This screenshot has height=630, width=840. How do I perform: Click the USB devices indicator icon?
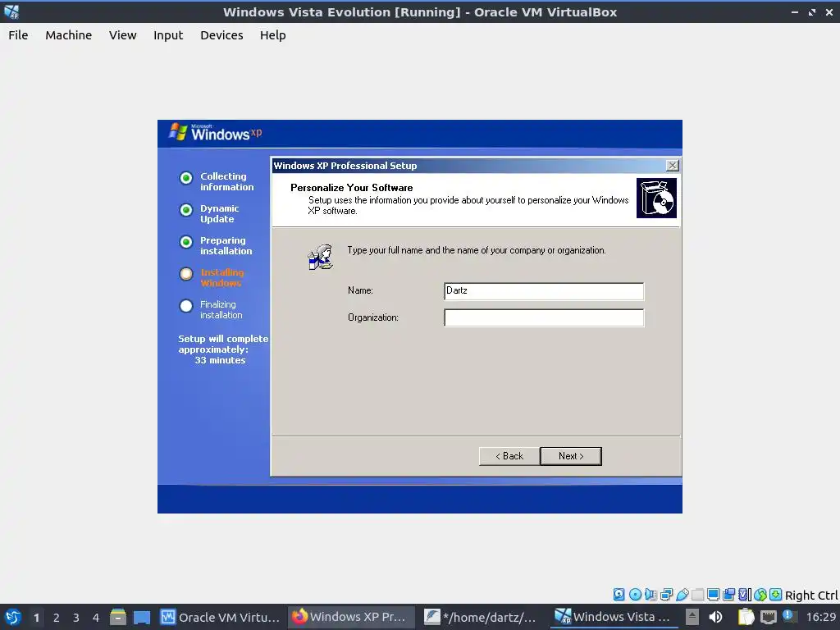682,594
